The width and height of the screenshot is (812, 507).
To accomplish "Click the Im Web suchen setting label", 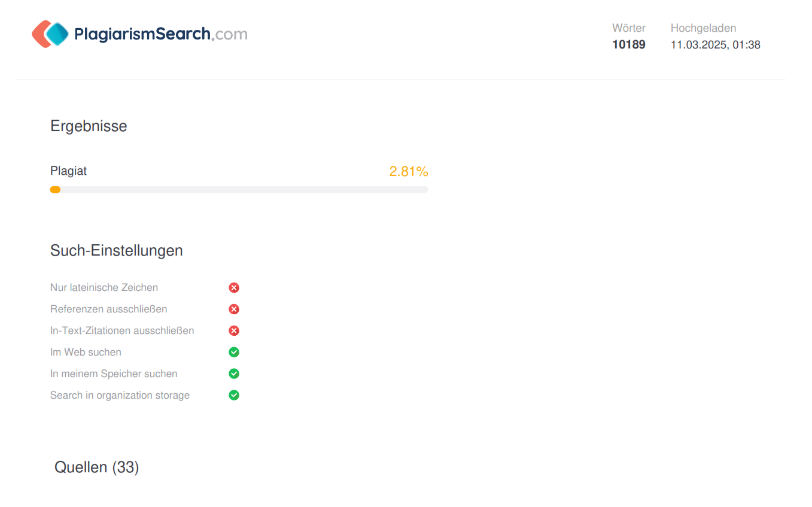I will 86,353.
